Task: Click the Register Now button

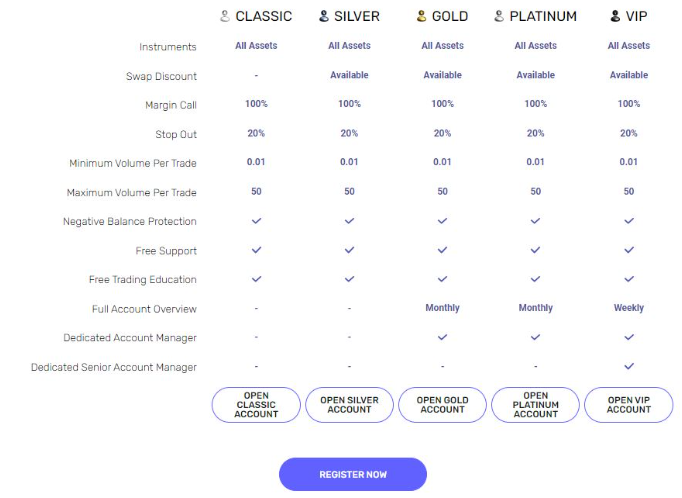Action: pyautogui.click(x=353, y=475)
